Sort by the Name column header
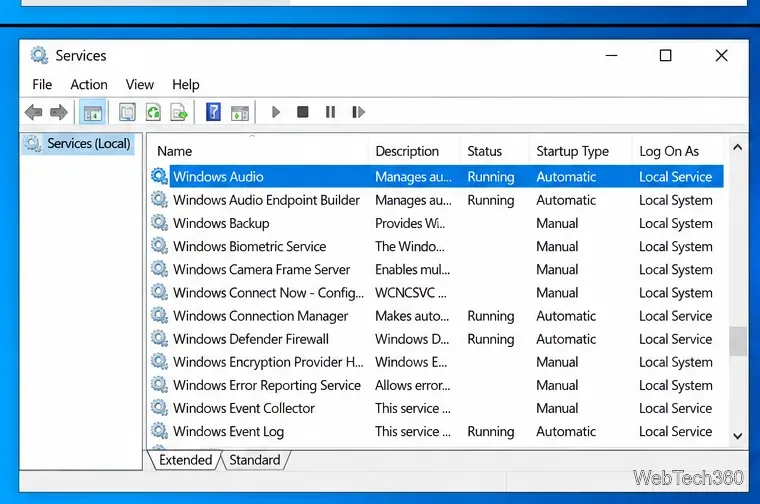Image resolution: width=760 pixels, height=504 pixels. (x=174, y=151)
